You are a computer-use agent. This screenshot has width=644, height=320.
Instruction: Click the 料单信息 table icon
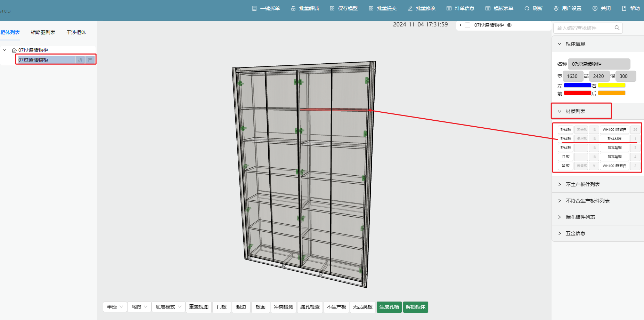(449, 8)
